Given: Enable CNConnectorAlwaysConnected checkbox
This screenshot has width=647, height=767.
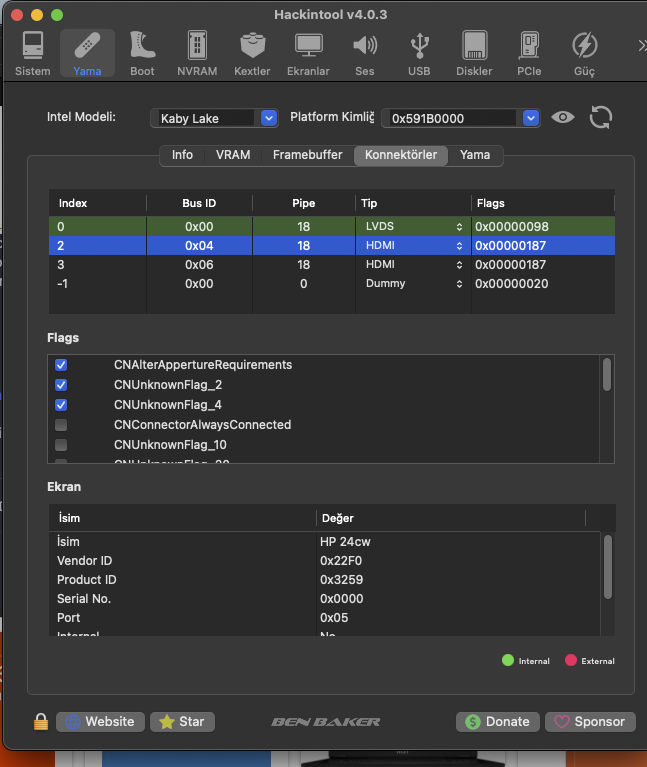Looking at the screenshot, I should pos(61,425).
